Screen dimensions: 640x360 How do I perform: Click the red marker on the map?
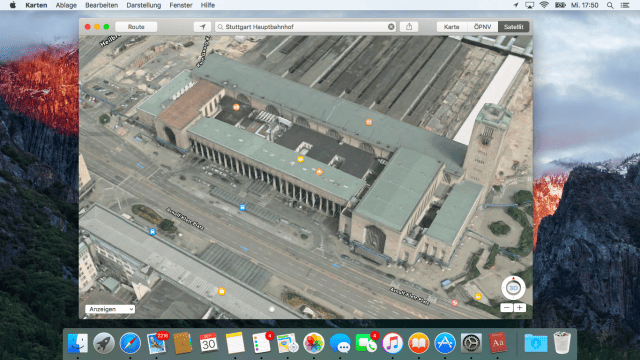click(x=454, y=303)
